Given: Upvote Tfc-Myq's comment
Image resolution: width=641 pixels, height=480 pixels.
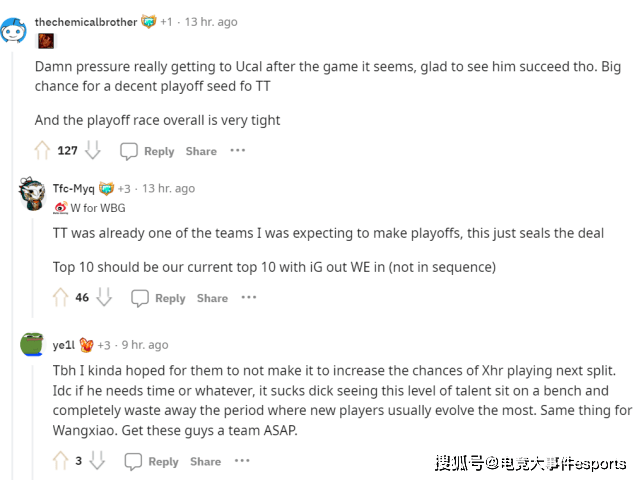Looking at the screenshot, I should click(60, 298).
